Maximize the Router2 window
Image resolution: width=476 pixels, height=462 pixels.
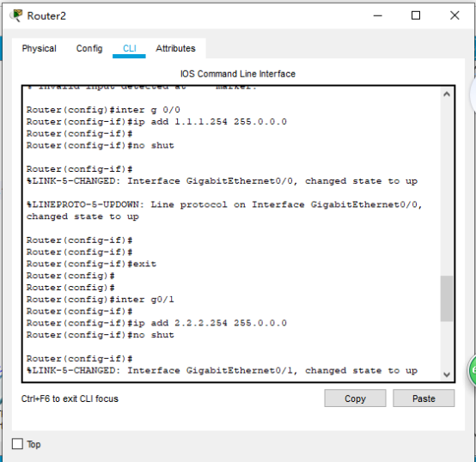point(416,15)
